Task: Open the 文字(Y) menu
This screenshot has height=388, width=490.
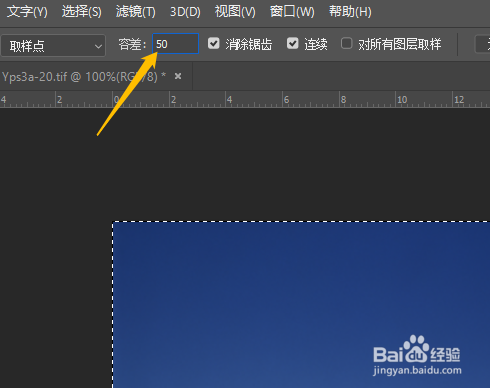Action: 27,12
